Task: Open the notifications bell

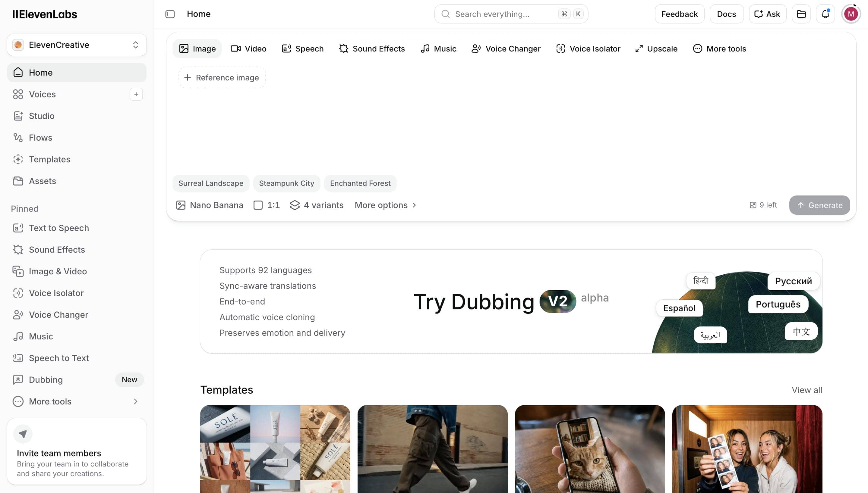Action: 825,14
